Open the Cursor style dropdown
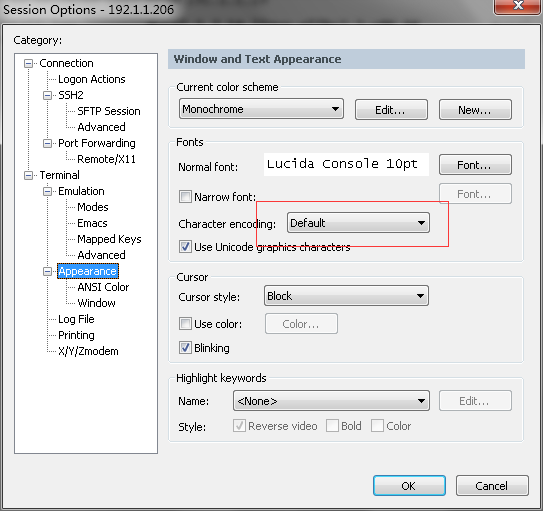This screenshot has width=543, height=511. (346, 296)
